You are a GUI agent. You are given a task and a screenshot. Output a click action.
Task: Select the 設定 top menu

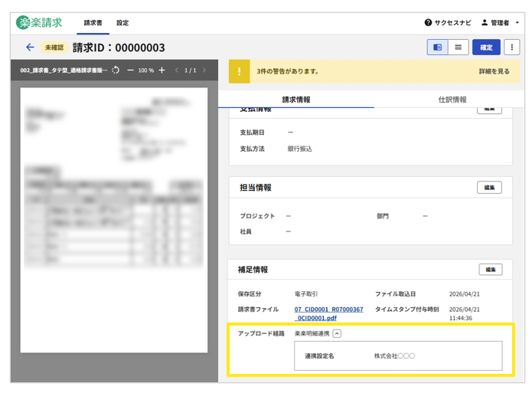[122, 23]
